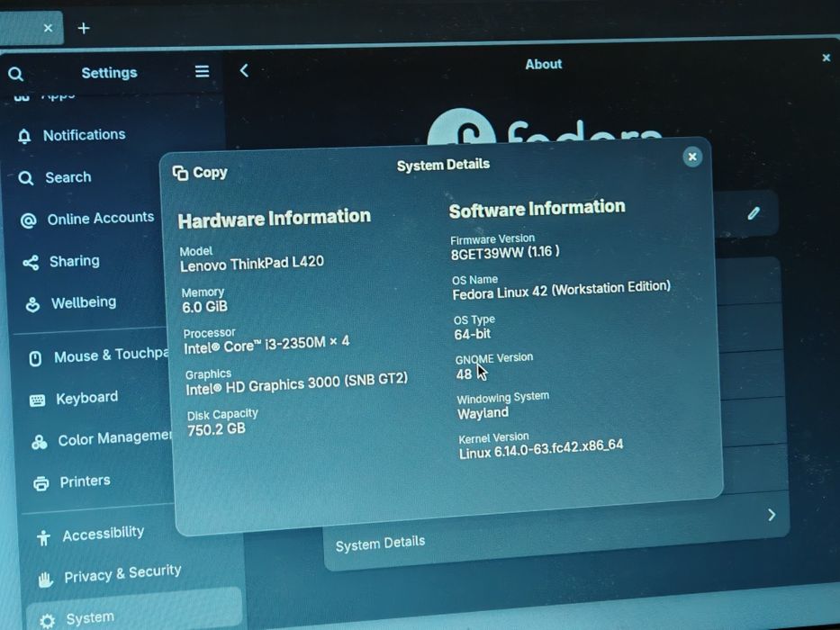Expand the row with right chevron in About

(x=772, y=515)
